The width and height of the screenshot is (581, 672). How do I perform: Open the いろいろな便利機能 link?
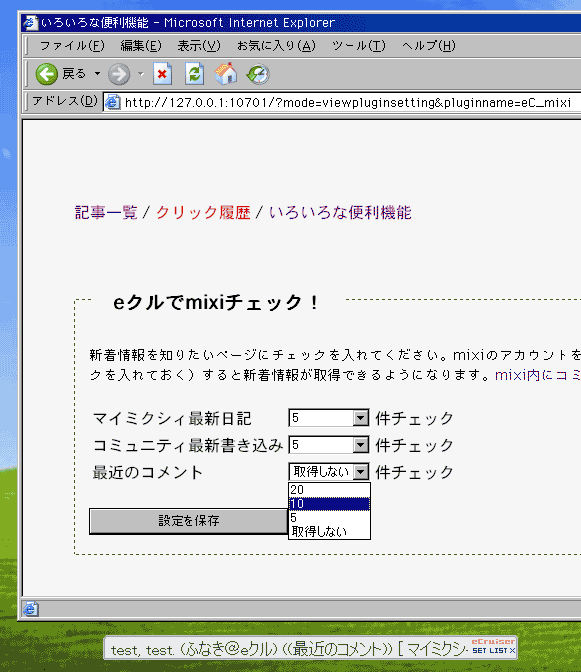click(x=340, y=212)
